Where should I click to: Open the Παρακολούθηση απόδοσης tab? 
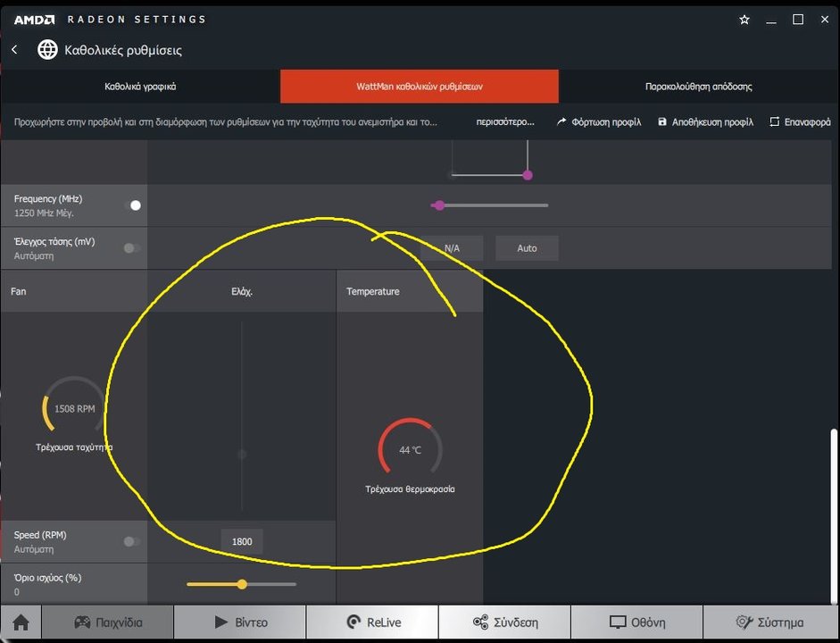click(x=699, y=87)
